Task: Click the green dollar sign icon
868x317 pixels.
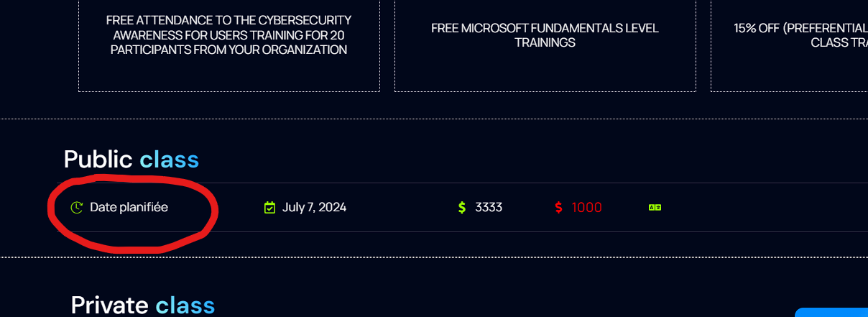Action: pyautogui.click(x=462, y=208)
